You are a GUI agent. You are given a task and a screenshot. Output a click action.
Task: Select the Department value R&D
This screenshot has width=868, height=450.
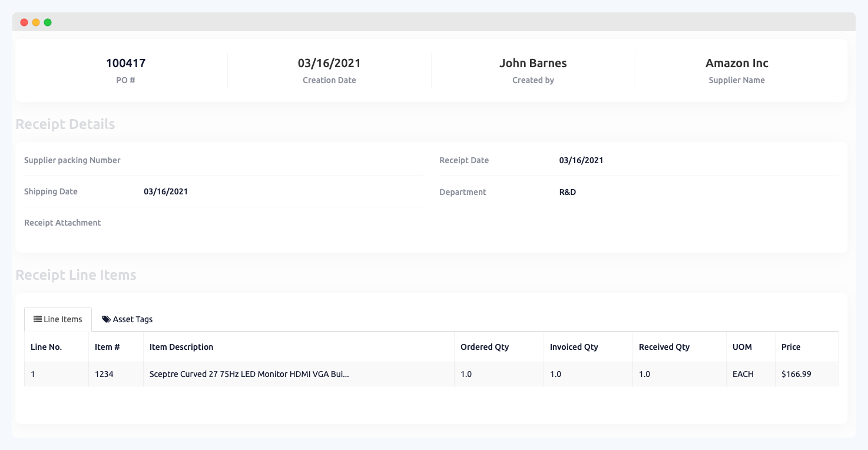567,191
